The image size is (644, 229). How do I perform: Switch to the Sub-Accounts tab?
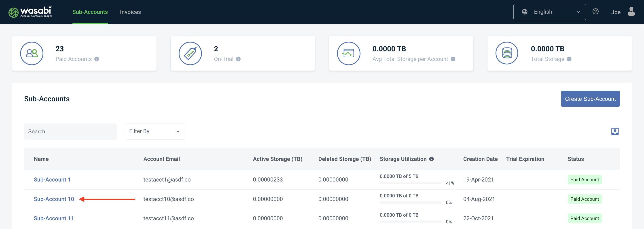click(x=90, y=12)
